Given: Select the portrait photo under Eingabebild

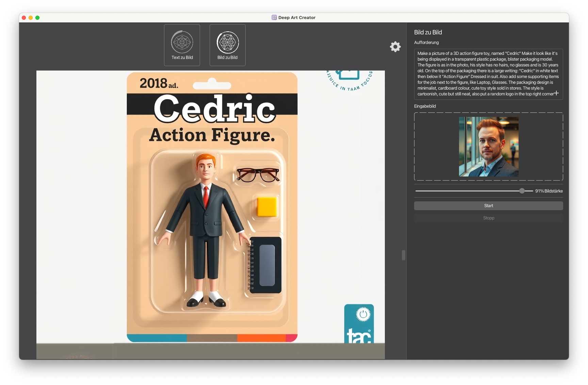Looking at the screenshot, I should (x=488, y=147).
